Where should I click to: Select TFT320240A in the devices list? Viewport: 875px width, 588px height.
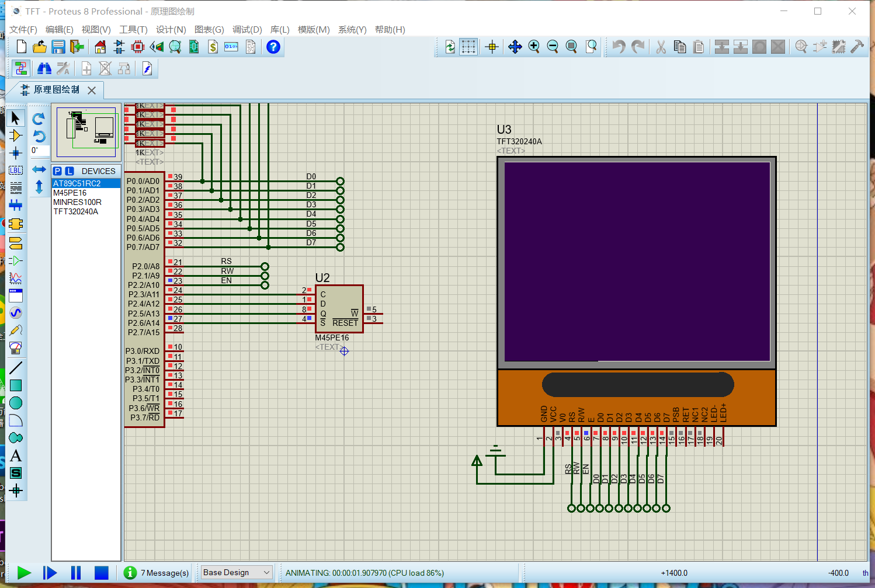click(86, 211)
